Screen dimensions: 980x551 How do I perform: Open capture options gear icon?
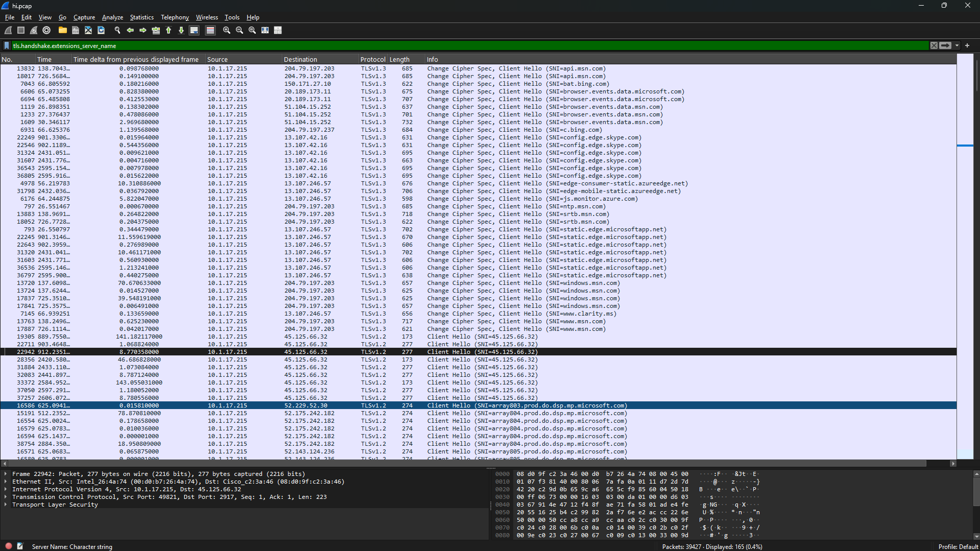[x=46, y=31]
